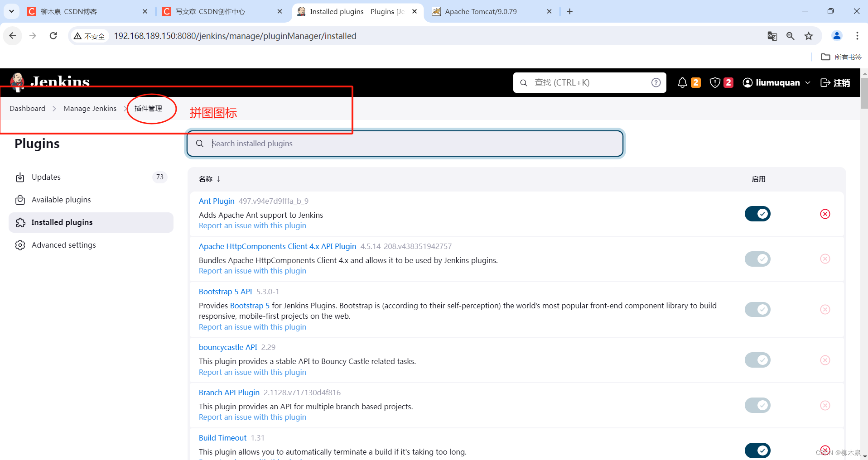Open security warnings shield icon
Viewport: 868px width, 460px height.
click(x=715, y=82)
